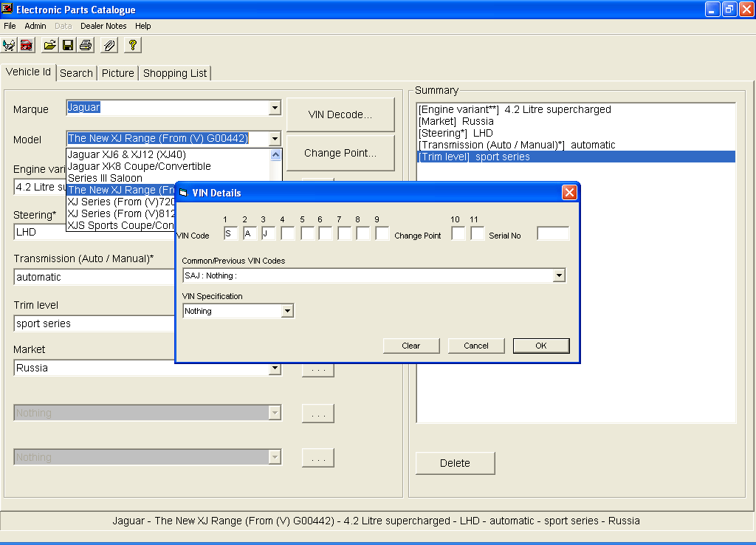Open the Admin menu
Screen dimensions: 756x545
[35, 26]
